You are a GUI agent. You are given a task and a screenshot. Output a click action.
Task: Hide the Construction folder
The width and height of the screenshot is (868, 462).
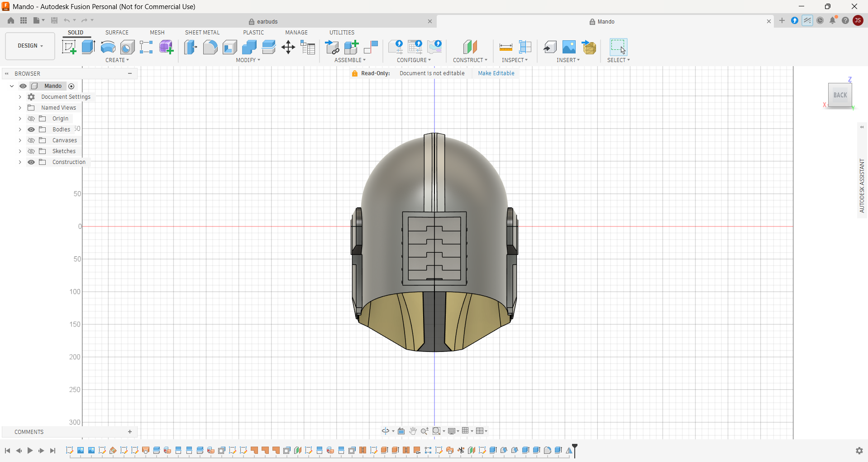coord(31,162)
